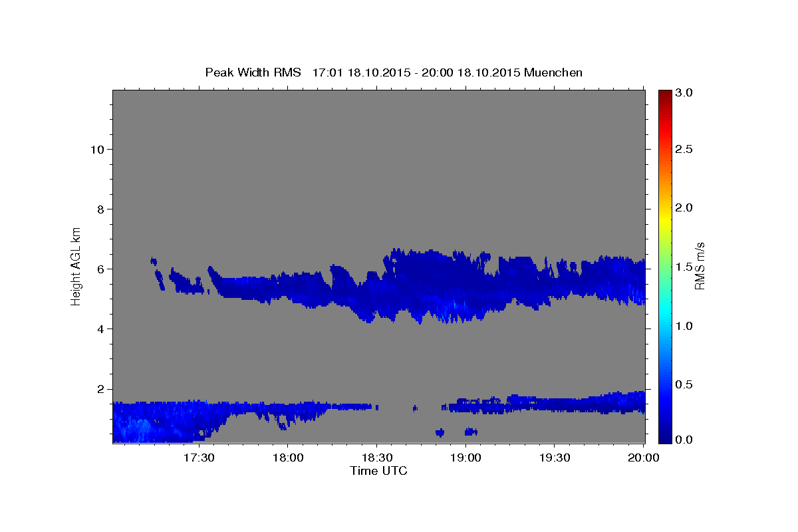Click the 19:00 time tick label
The image size is (798, 532).
465,458
